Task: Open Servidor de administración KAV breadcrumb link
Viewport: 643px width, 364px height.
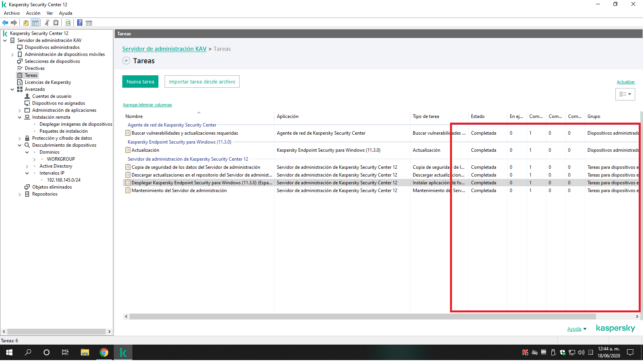Action: coord(164,49)
